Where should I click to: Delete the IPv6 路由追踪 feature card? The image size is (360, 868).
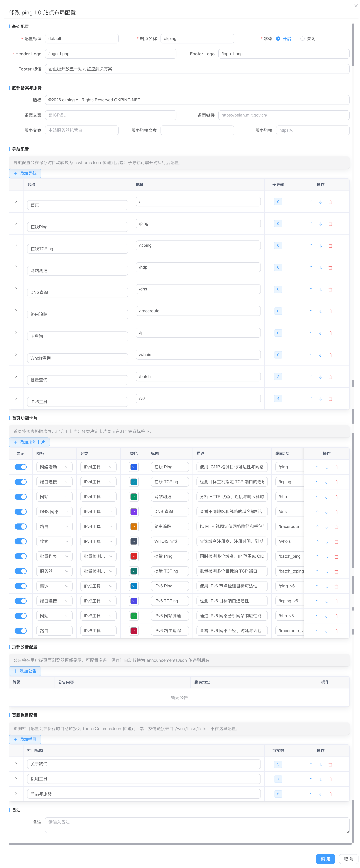point(336,631)
